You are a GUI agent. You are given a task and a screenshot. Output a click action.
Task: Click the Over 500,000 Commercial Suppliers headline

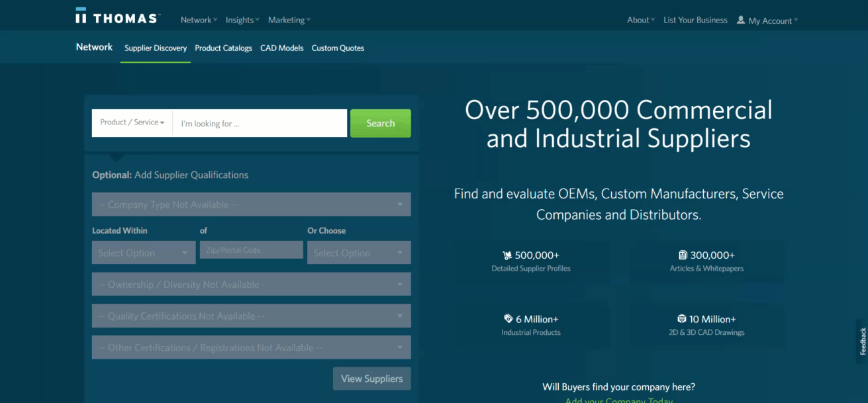click(x=618, y=124)
